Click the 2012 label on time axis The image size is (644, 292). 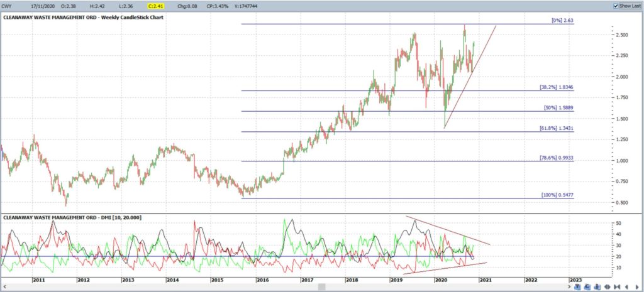coord(84,279)
